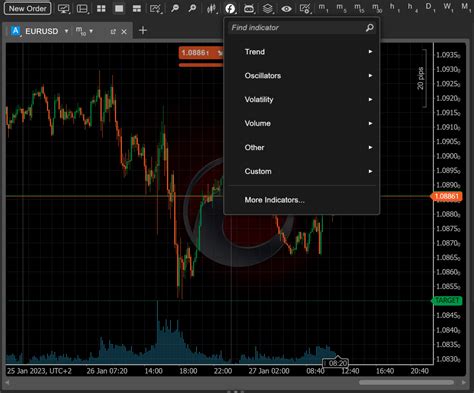This screenshot has width=474, height=393.
Task: Open the panel layout icon
Action: pyautogui.click(x=82, y=8)
